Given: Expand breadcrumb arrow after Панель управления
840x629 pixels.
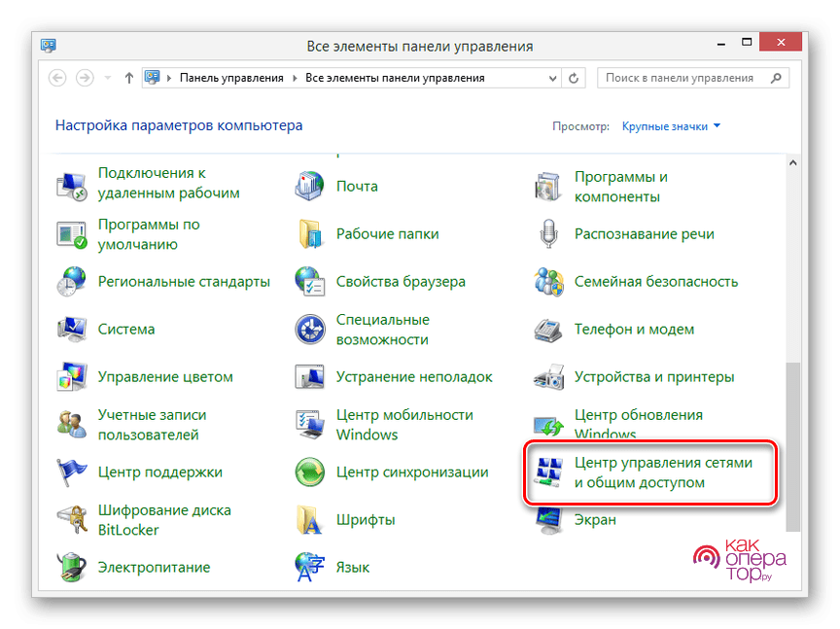Looking at the screenshot, I should [295, 78].
